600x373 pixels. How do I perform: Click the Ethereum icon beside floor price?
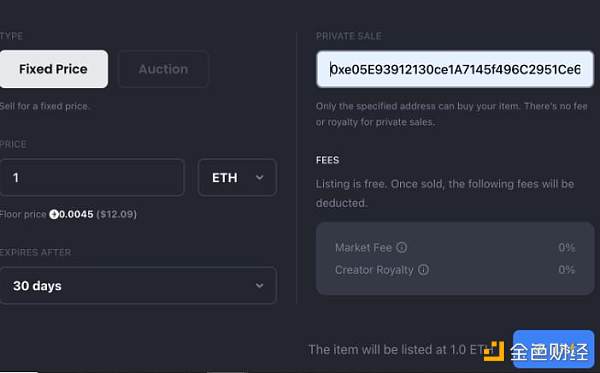click(54, 214)
